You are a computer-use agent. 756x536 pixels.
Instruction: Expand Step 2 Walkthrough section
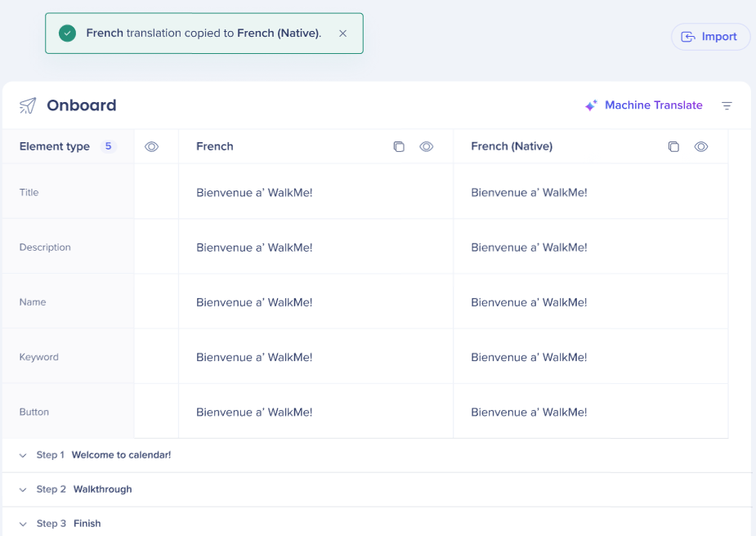23,489
